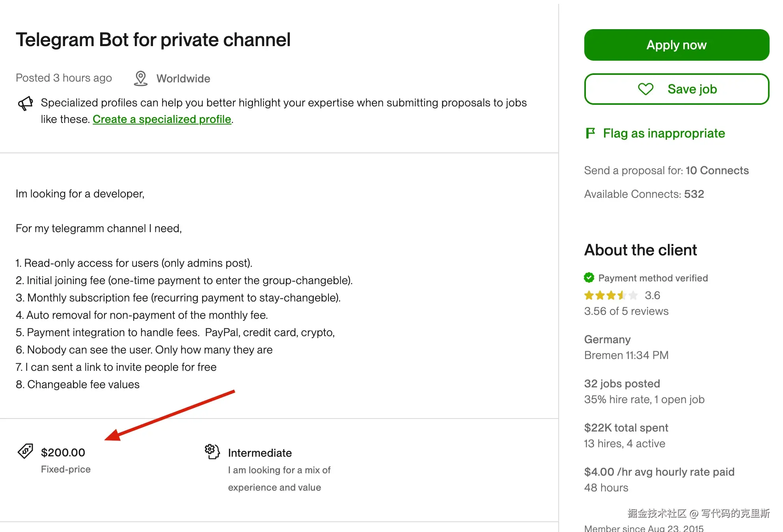
Task: Click Flag as inappropriate link
Action: point(664,133)
